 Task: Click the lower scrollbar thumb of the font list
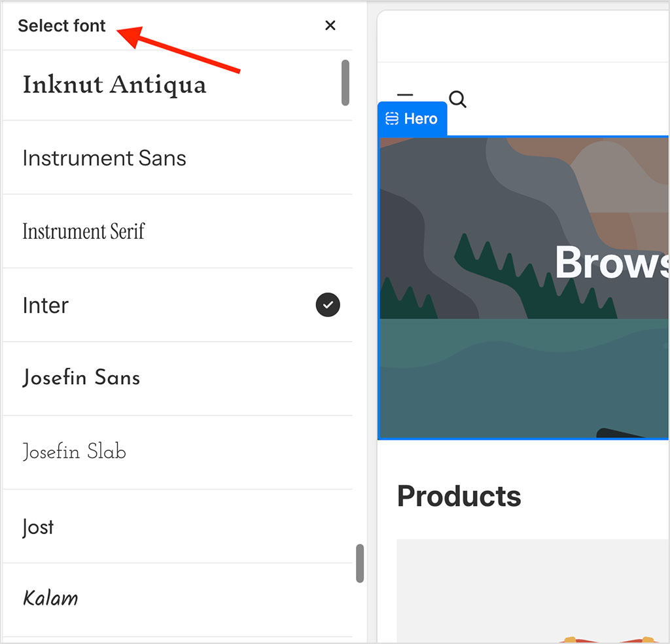pos(359,564)
